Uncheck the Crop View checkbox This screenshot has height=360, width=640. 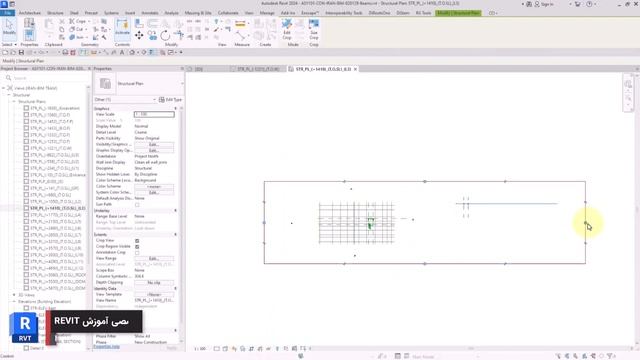137,241
